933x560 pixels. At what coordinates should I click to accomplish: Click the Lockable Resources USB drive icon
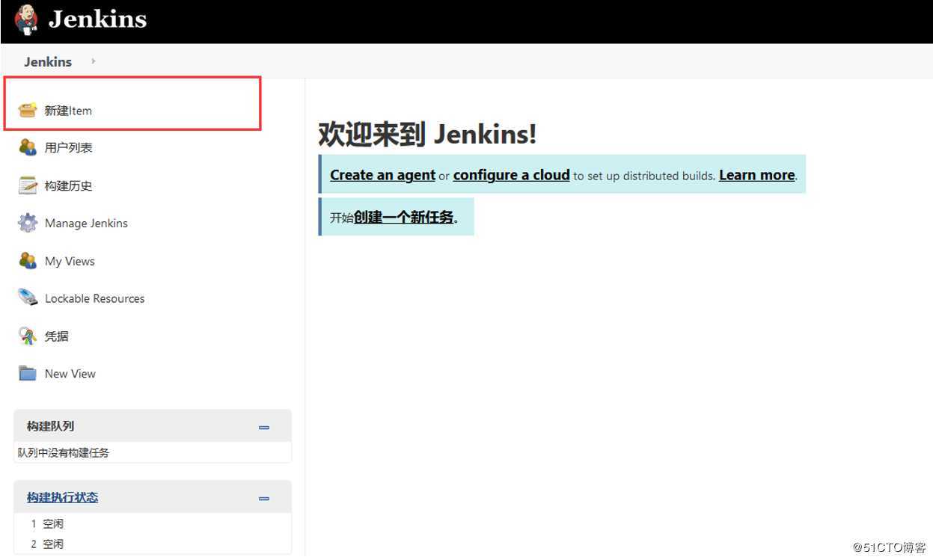pyautogui.click(x=28, y=298)
